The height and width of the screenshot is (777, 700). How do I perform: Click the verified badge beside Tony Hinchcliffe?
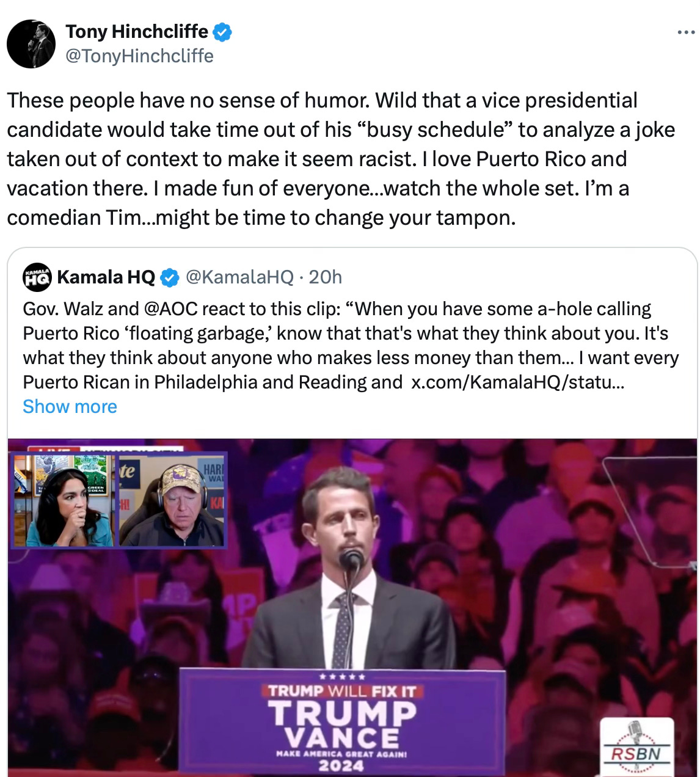pos(221,32)
